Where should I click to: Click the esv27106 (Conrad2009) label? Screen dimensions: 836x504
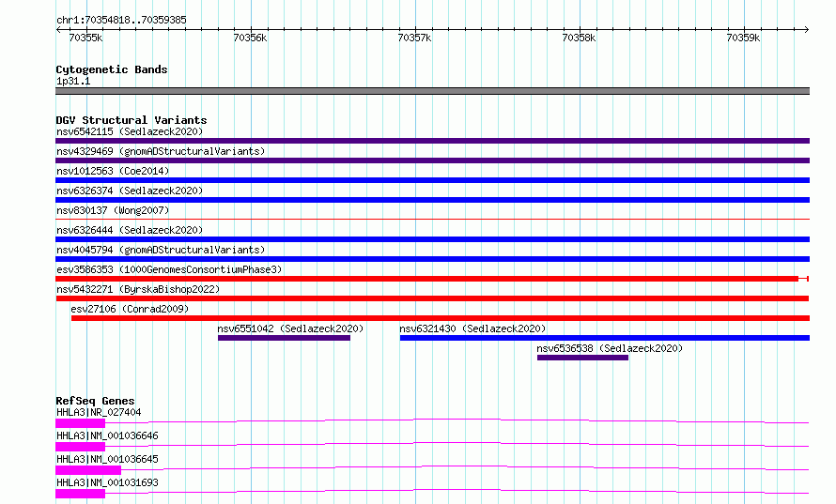pos(130,309)
